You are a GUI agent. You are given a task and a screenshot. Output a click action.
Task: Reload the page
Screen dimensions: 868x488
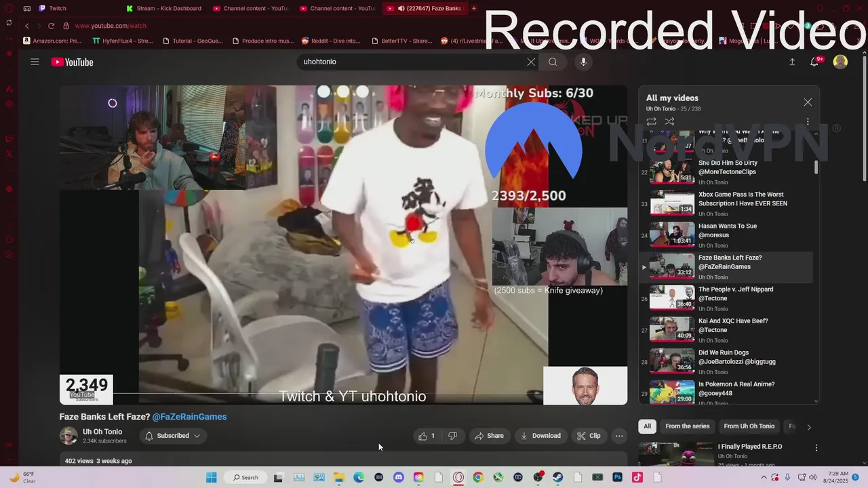[51, 26]
